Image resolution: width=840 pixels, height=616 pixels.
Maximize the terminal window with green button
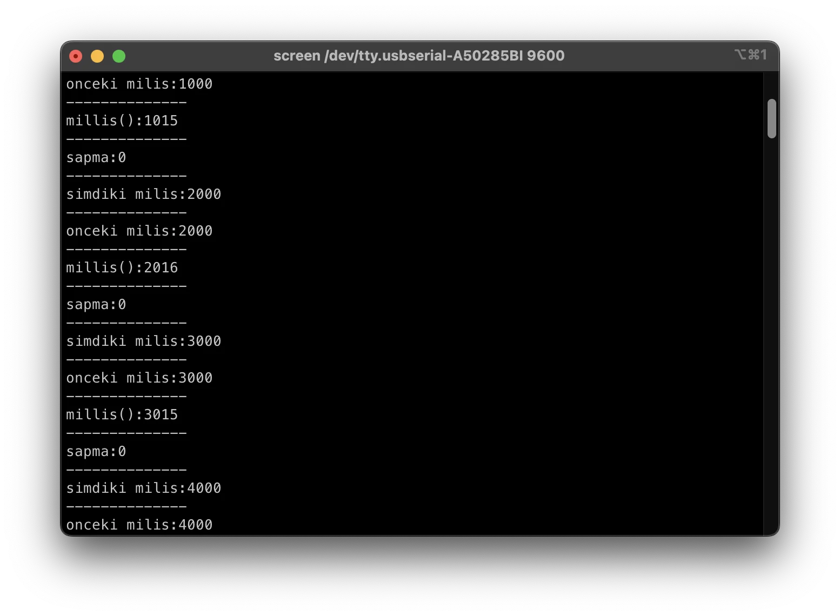(x=119, y=56)
